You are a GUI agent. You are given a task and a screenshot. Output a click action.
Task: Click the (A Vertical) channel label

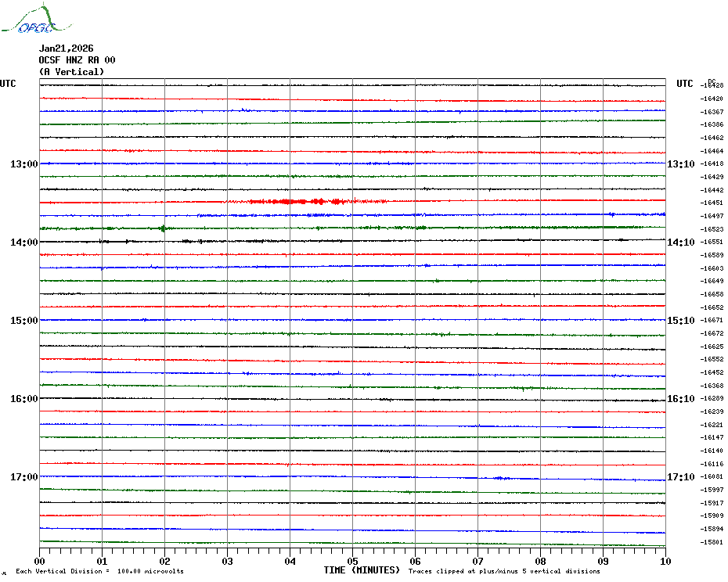pos(71,72)
